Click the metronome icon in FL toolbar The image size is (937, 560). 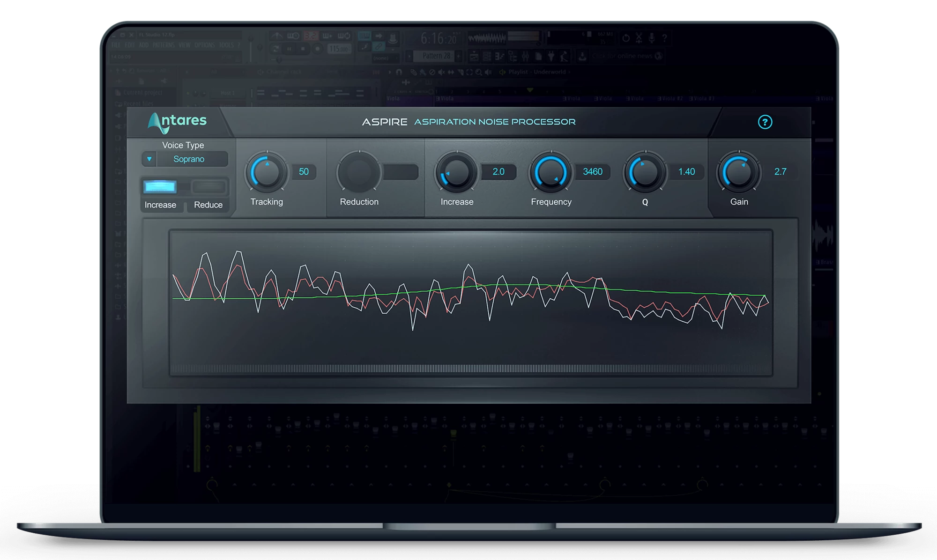pos(277,36)
